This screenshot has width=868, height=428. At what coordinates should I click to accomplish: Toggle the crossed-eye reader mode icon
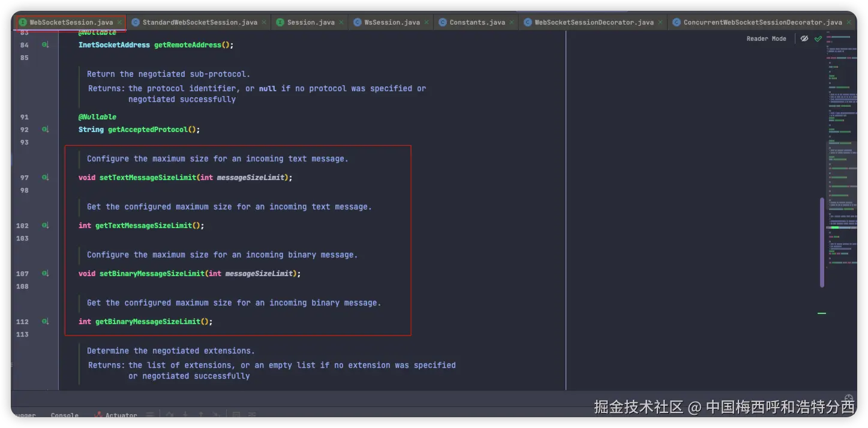click(804, 38)
